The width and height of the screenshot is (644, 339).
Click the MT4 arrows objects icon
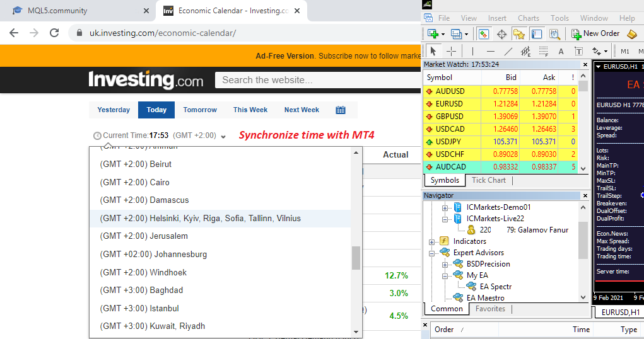coord(596,51)
